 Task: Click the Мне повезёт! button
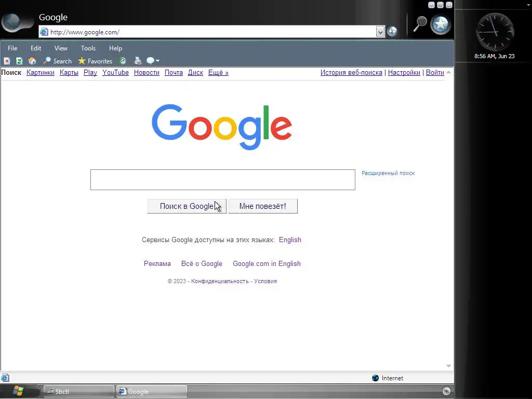(263, 206)
